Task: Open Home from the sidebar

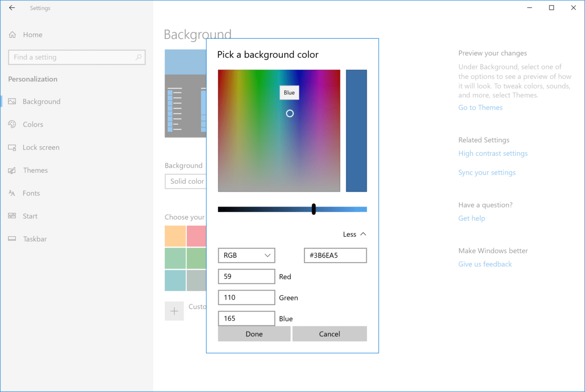Action: (x=32, y=35)
